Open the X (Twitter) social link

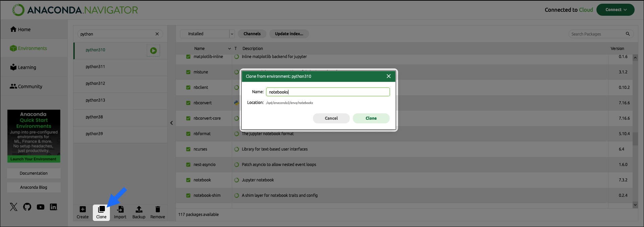(x=14, y=207)
